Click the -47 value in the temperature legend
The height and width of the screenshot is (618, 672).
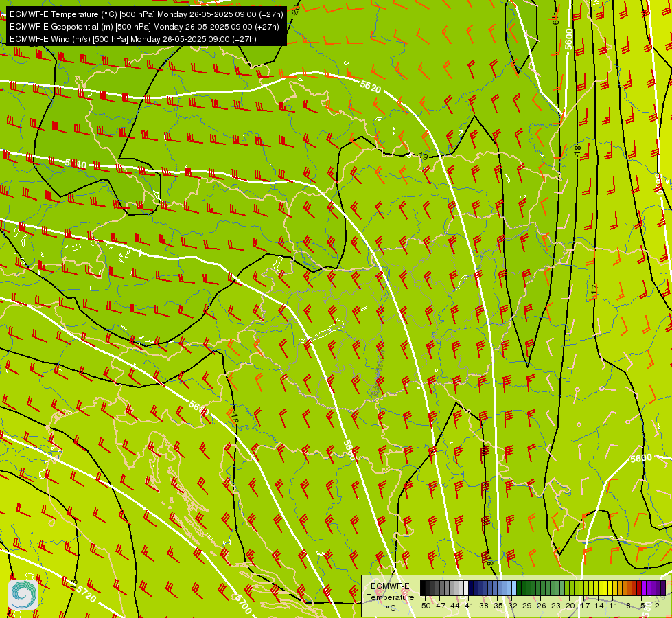point(439,606)
